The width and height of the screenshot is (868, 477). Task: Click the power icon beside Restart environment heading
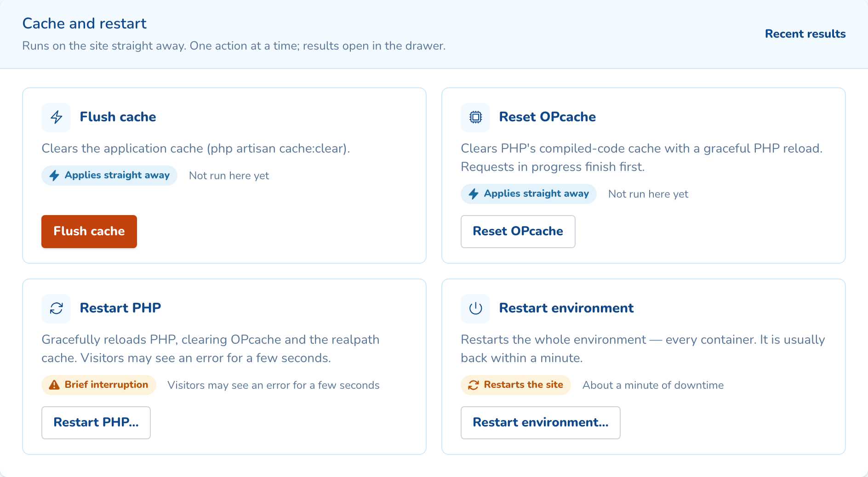click(x=475, y=308)
